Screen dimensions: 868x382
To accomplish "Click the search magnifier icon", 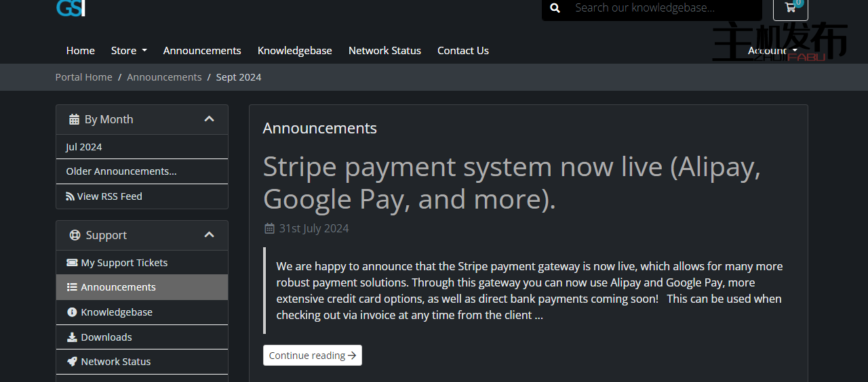I will 555,8.
